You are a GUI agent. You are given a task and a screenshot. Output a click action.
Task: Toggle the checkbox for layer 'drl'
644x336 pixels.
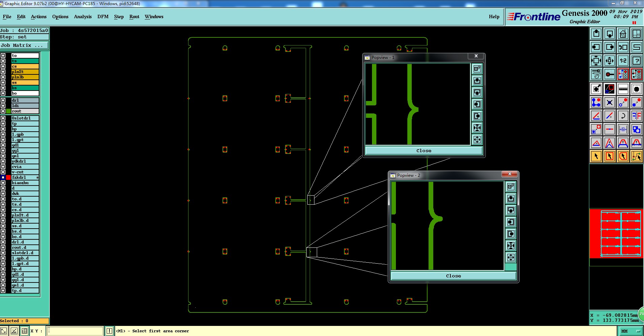[x=3, y=100]
